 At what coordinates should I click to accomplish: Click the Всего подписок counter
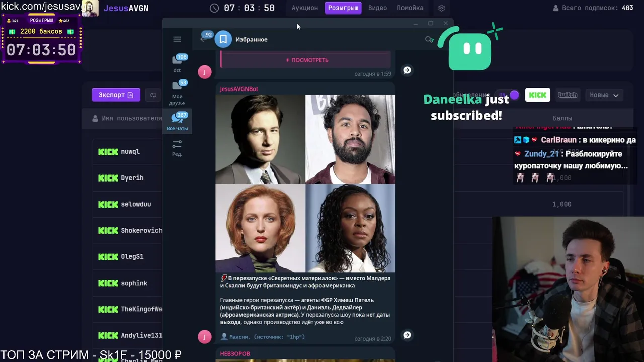[593, 8]
